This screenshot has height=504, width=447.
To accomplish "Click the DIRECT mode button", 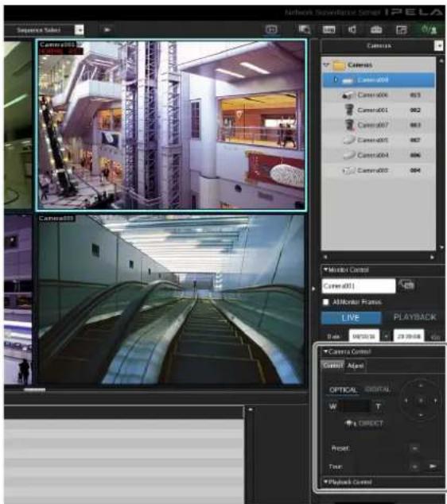I will [x=364, y=424].
